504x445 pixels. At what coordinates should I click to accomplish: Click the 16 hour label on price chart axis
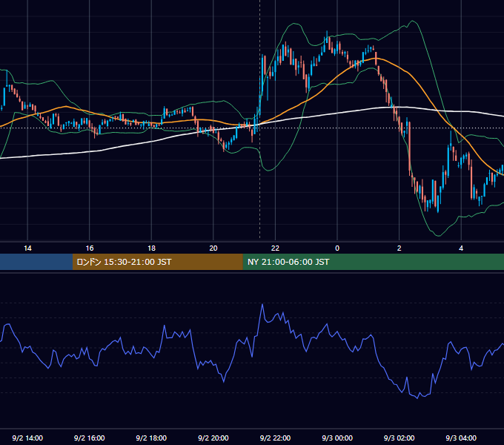click(90, 248)
